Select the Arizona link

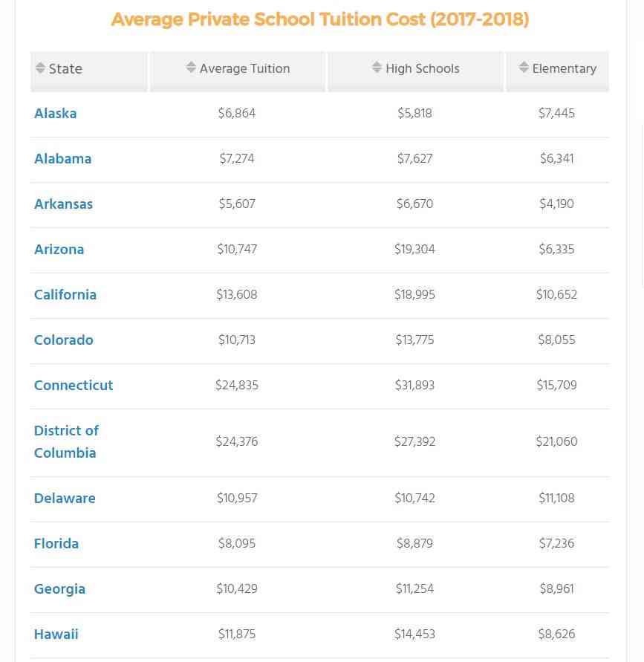coord(59,250)
